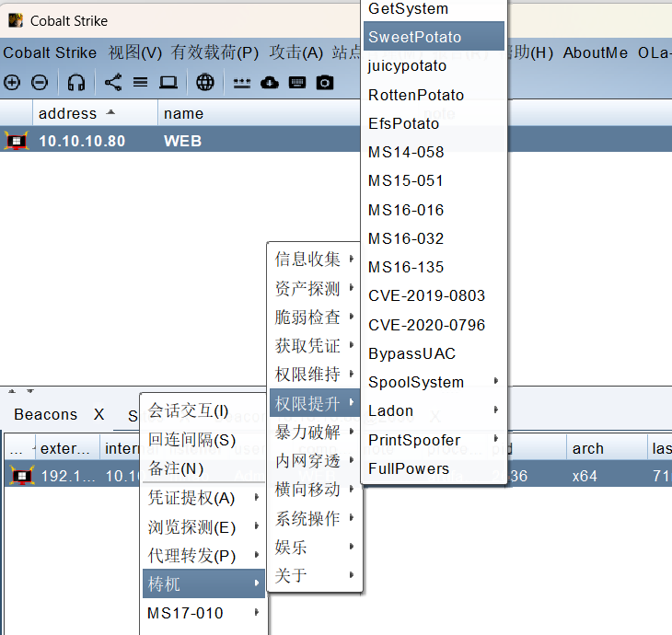Open 系统操作 submenu

tap(315, 518)
